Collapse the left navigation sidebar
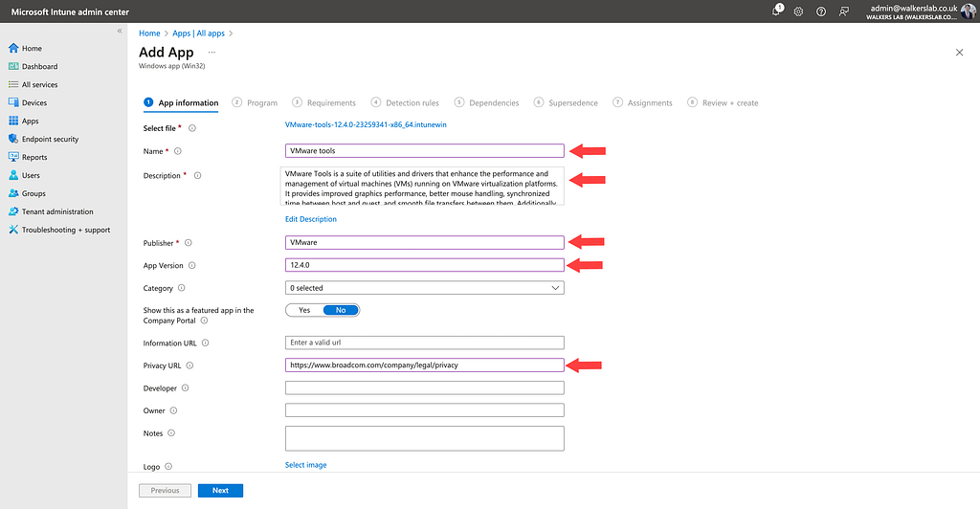This screenshot has width=980, height=509. [x=120, y=32]
